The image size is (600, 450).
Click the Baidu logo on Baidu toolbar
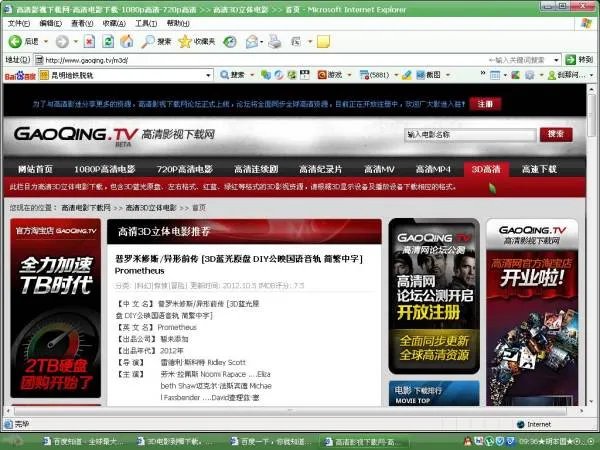pyautogui.click(x=20, y=75)
